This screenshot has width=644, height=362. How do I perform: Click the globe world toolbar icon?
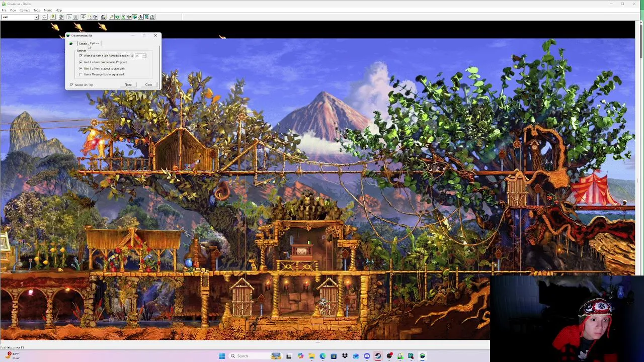(61, 17)
